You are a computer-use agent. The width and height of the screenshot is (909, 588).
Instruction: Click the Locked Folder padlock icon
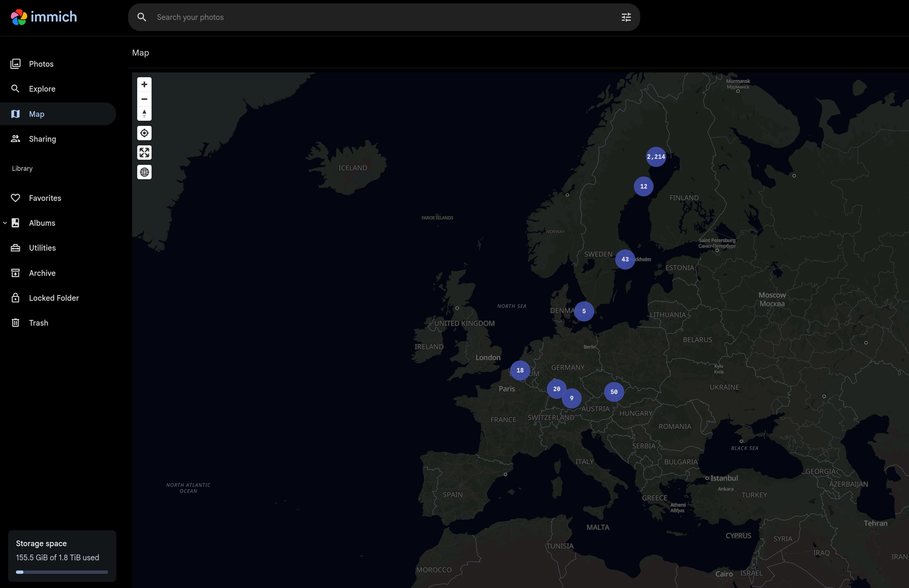16,298
